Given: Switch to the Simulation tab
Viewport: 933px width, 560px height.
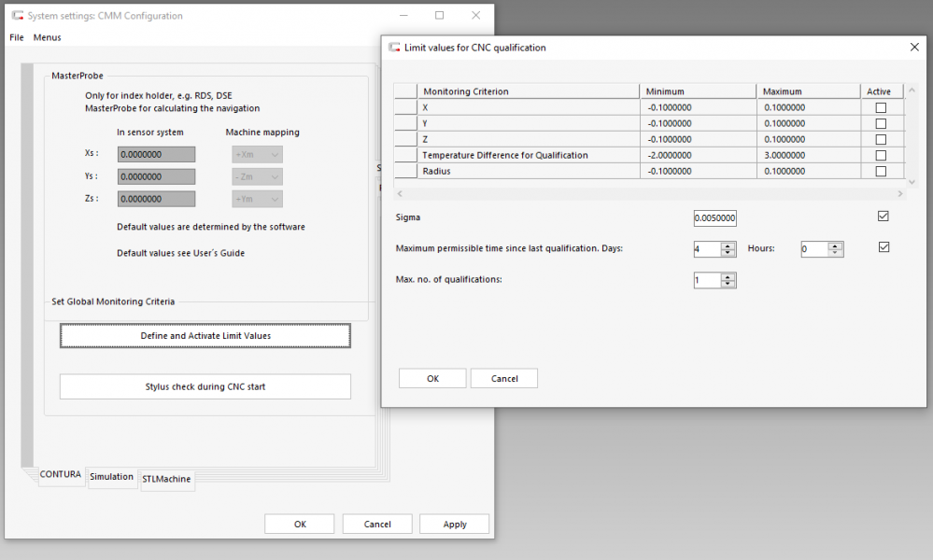Looking at the screenshot, I should coord(111,477).
